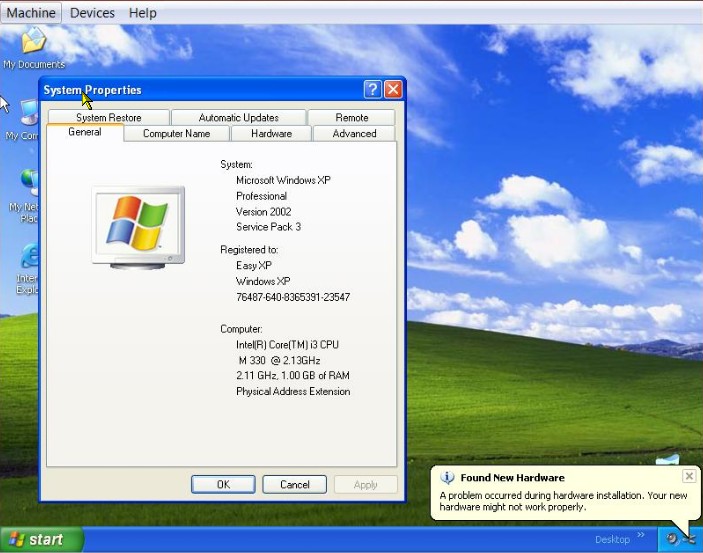Open the System Restore tab

click(109, 117)
